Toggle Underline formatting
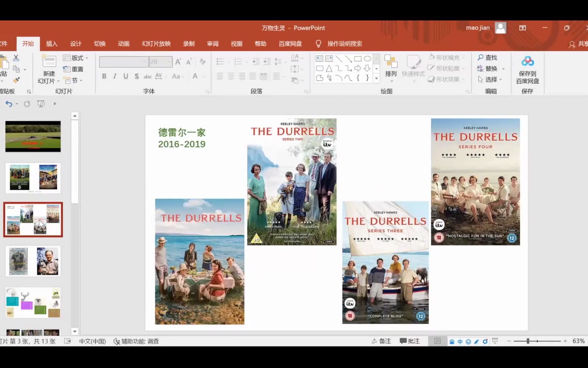Screen dimensions: 588x368 click(x=126, y=76)
